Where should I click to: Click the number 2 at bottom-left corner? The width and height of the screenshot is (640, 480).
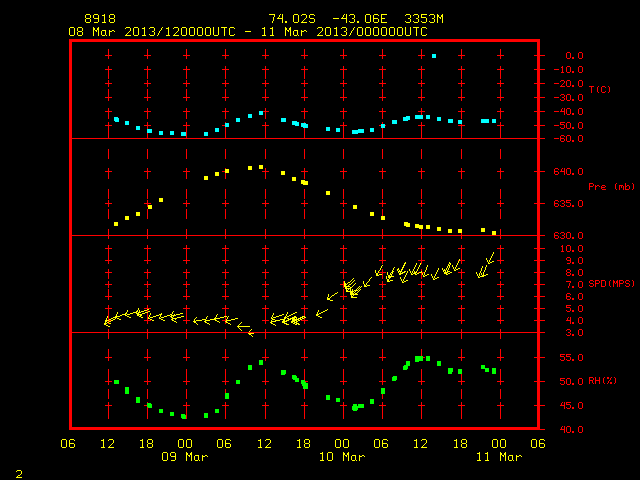19,474
